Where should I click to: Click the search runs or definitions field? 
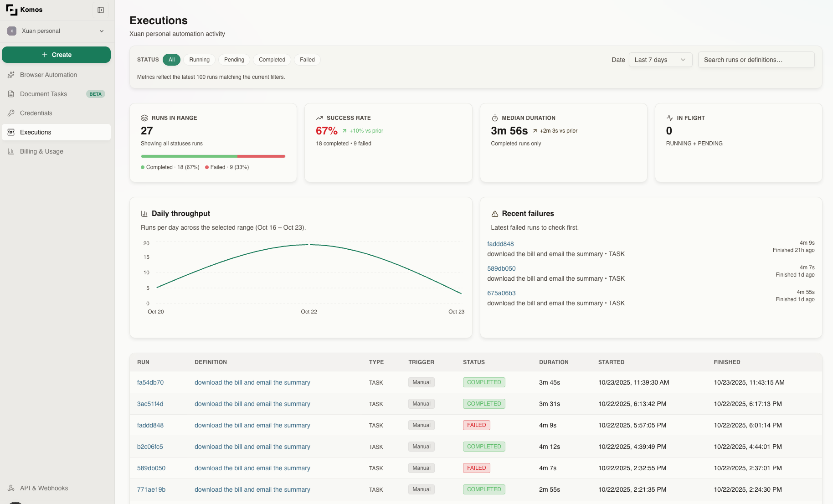click(x=756, y=60)
